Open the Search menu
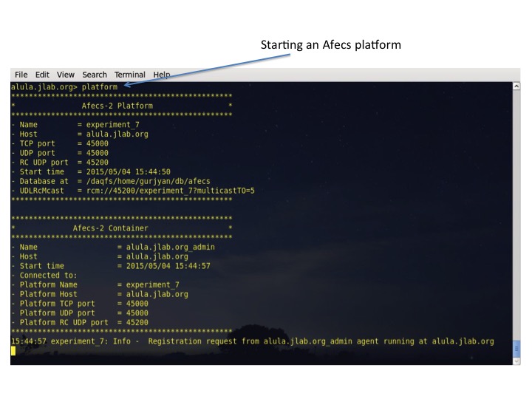 pos(95,75)
